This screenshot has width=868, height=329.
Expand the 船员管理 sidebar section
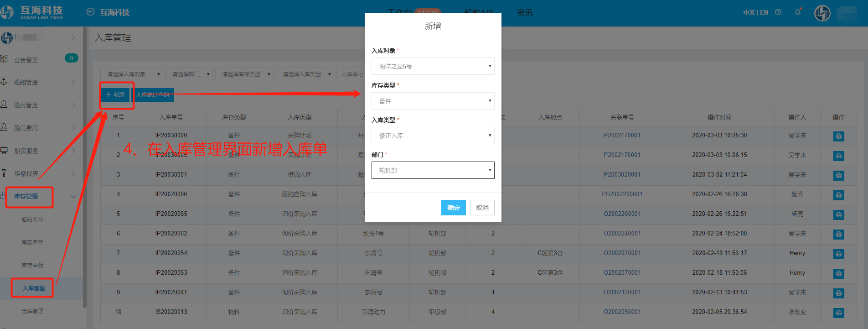(x=73, y=105)
